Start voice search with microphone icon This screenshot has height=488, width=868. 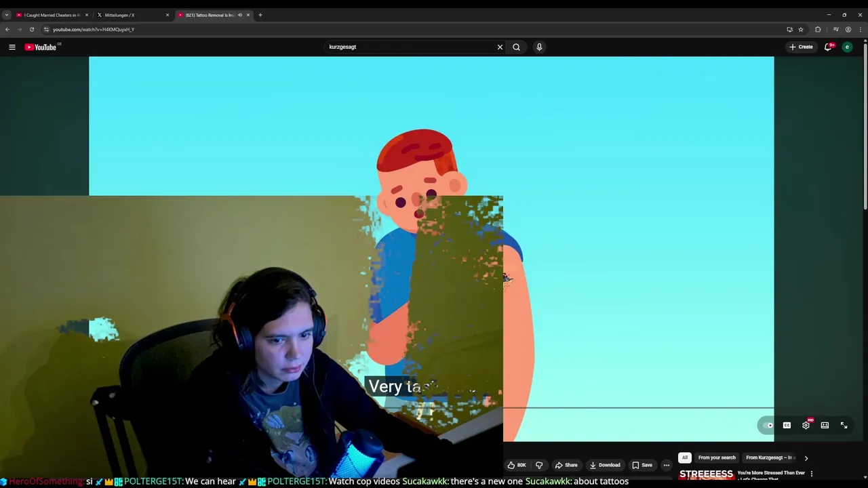539,47
